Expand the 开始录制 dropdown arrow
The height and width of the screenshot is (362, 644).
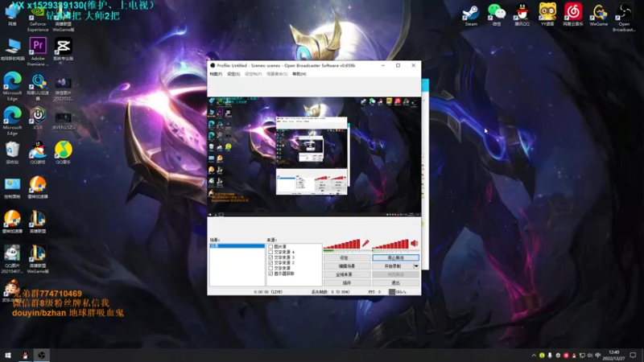click(x=416, y=266)
